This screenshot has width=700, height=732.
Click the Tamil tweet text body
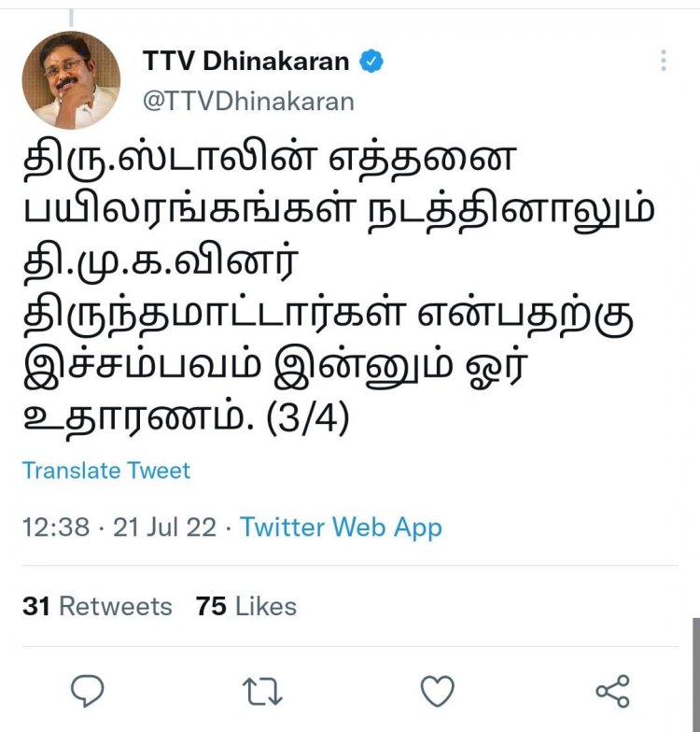(x=338, y=289)
